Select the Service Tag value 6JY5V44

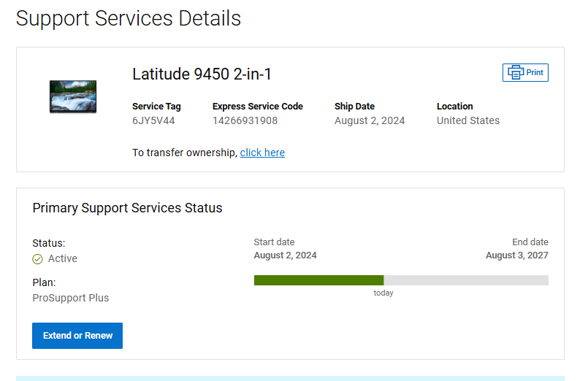tap(153, 120)
